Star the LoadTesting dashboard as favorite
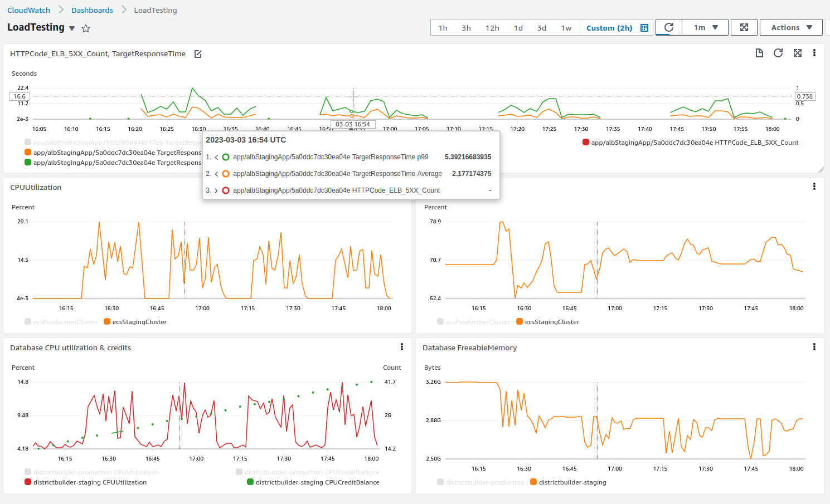 coord(85,28)
